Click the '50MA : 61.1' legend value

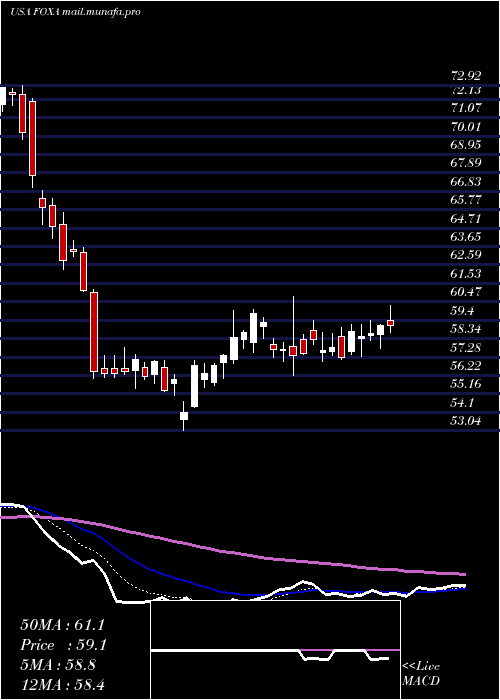(62, 625)
